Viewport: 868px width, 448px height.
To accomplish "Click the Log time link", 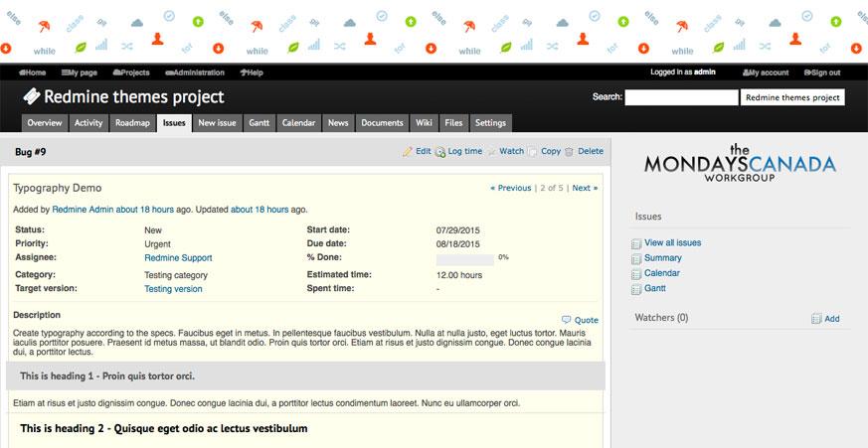I will click(465, 151).
